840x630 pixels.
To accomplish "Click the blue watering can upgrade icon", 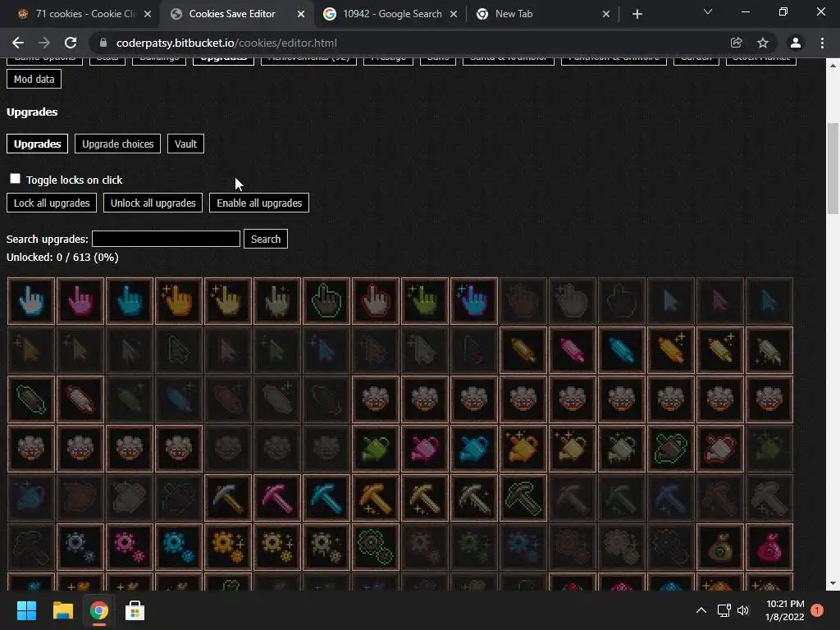I will coord(475,449).
